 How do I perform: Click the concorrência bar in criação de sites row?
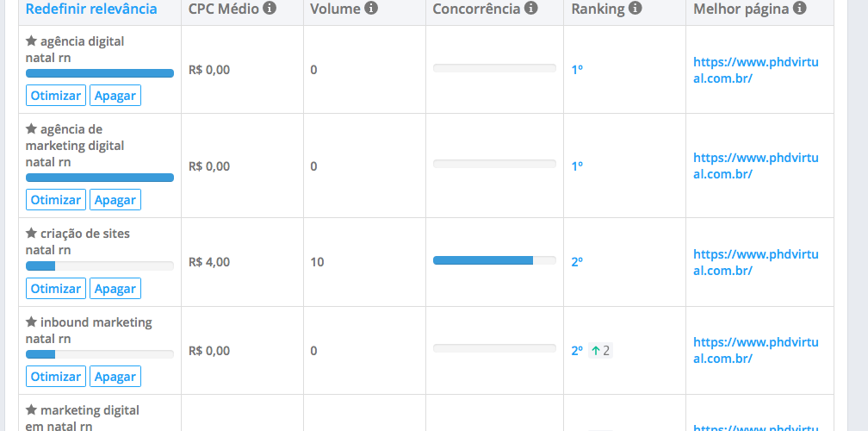pyautogui.click(x=494, y=260)
